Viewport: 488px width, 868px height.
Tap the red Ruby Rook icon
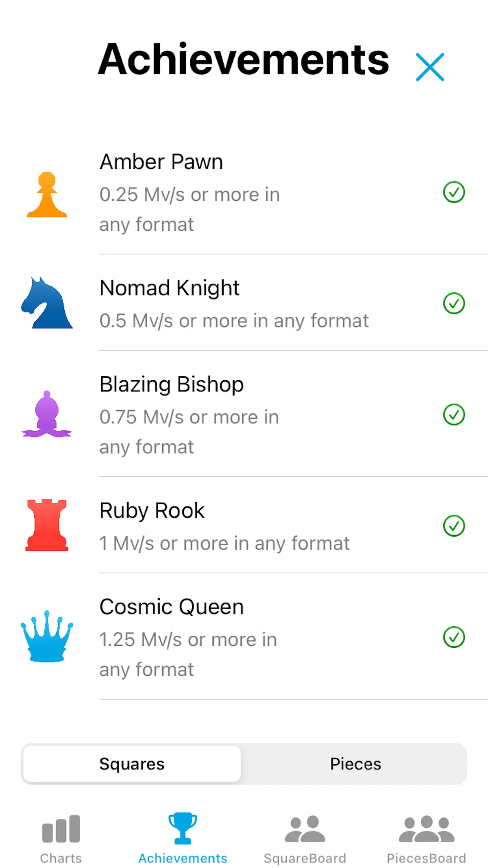click(47, 525)
